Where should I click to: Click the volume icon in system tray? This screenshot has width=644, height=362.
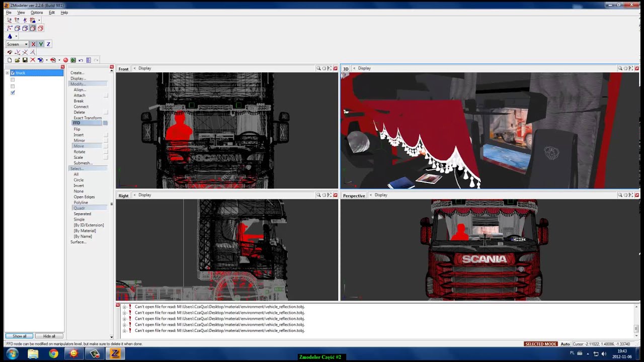click(x=604, y=353)
